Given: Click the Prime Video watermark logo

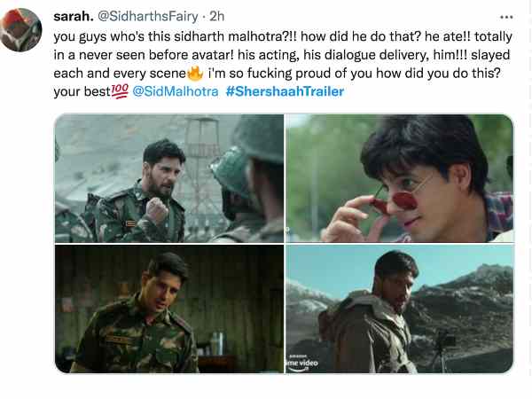Looking at the screenshot, I should click(302, 363).
